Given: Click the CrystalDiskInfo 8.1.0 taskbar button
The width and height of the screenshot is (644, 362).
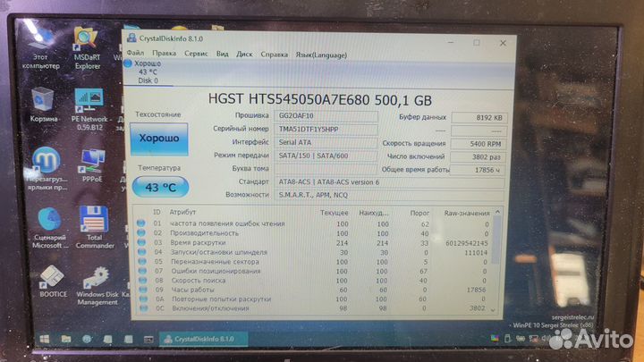Looking at the screenshot, I should click(203, 339).
